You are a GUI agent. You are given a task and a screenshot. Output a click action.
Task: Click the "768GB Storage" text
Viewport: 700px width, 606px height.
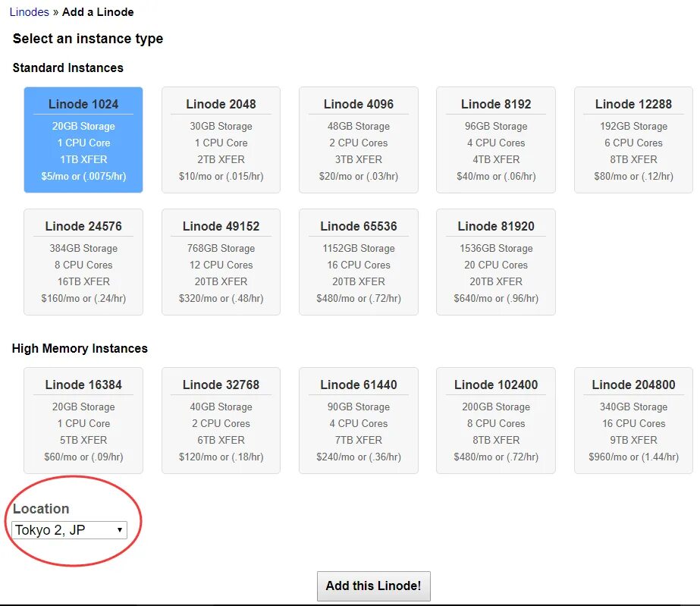click(221, 248)
